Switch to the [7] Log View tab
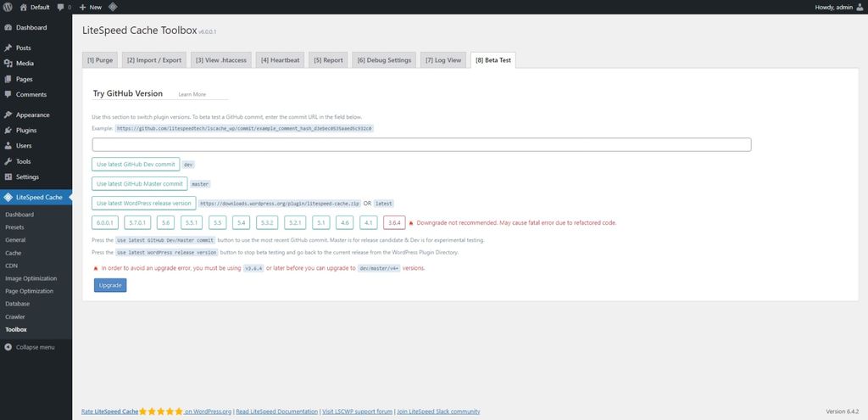868x420 pixels. (x=442, y=60)
